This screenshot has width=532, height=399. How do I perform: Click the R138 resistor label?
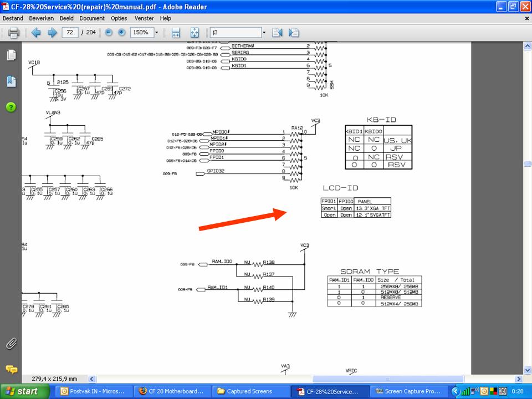269,262
